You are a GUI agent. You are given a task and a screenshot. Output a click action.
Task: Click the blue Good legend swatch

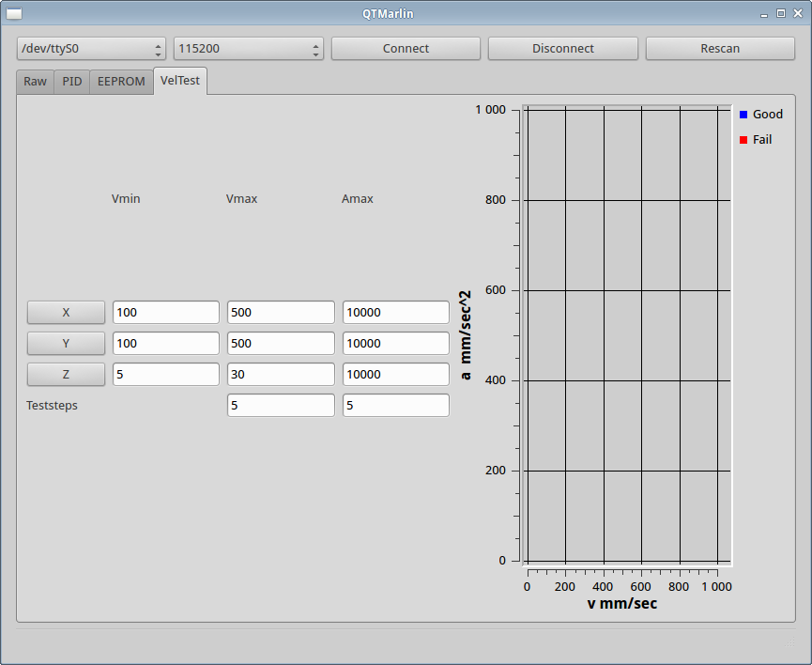(743, 115)
